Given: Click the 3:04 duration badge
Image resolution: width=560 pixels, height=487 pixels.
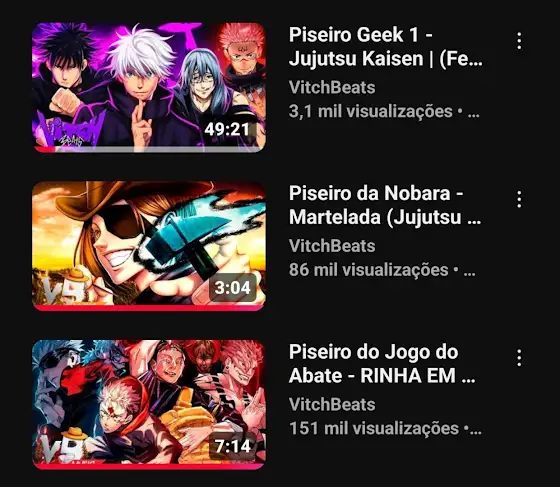Looking at the screenshot, I should pos(232,287).
